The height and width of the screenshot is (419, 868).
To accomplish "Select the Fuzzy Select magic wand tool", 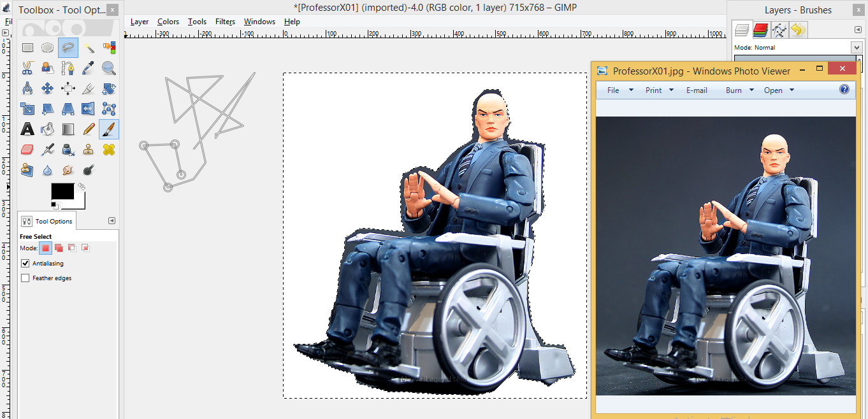I will coord(89,47).
